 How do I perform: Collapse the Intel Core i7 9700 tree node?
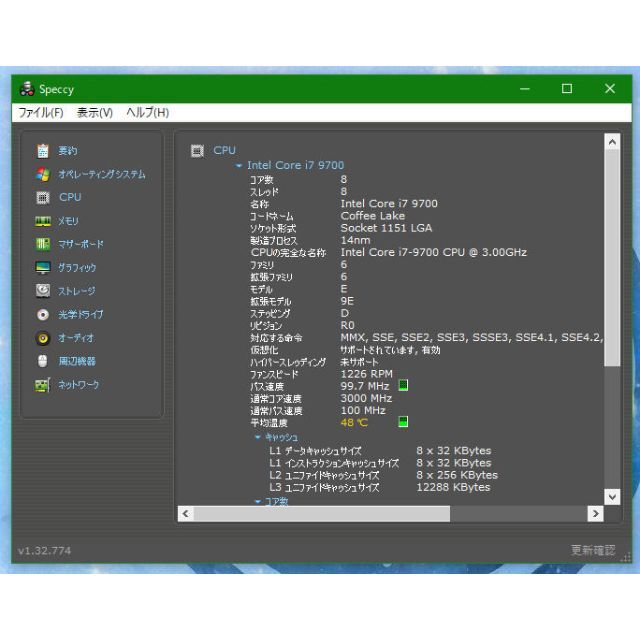pos(239,166)
